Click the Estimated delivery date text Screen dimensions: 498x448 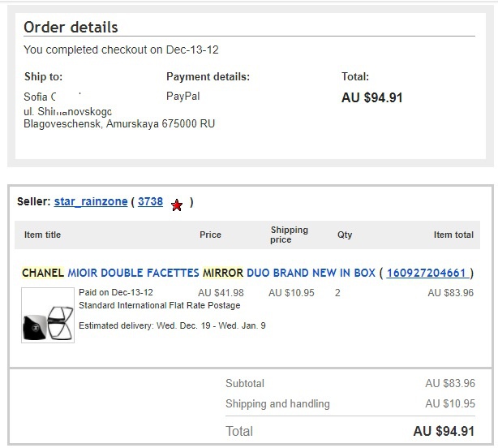[172, 326]
